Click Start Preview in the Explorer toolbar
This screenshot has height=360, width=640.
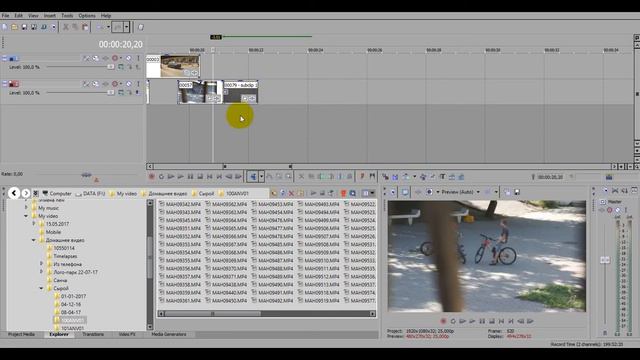click(313, 193)
